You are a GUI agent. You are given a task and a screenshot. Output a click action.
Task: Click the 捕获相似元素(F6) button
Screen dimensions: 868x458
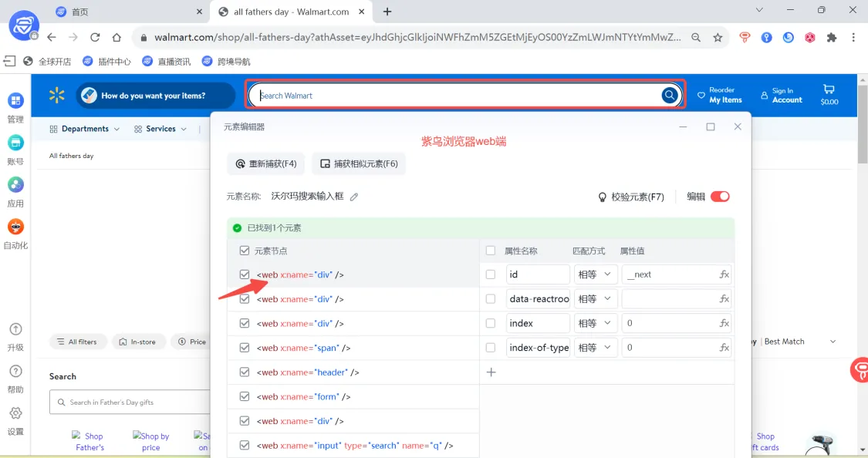tap(359, 164)
